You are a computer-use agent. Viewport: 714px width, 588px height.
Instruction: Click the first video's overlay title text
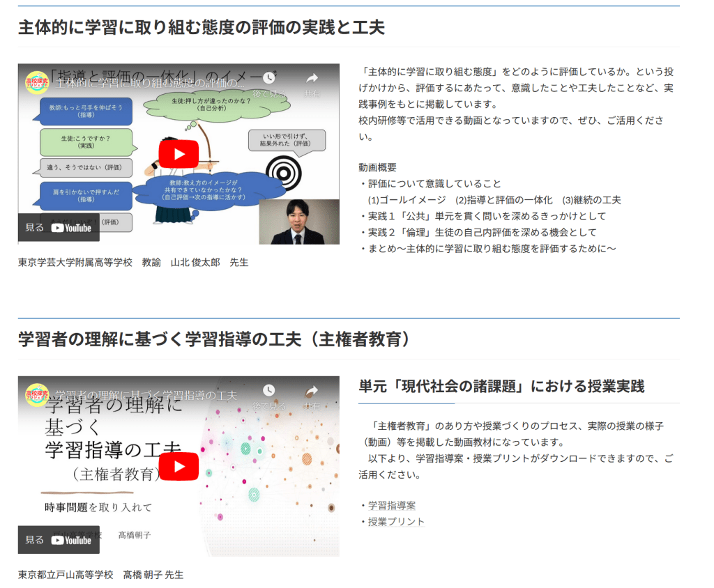(150, 83)
